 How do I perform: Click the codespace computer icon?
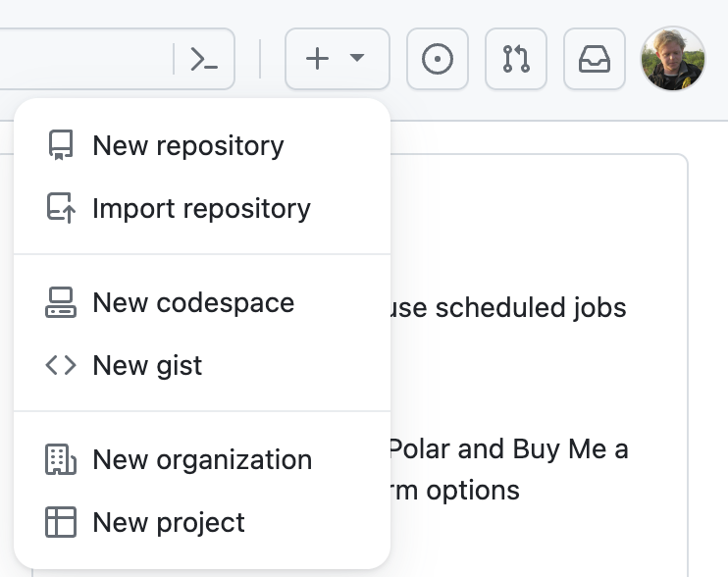tap(61, 302)
